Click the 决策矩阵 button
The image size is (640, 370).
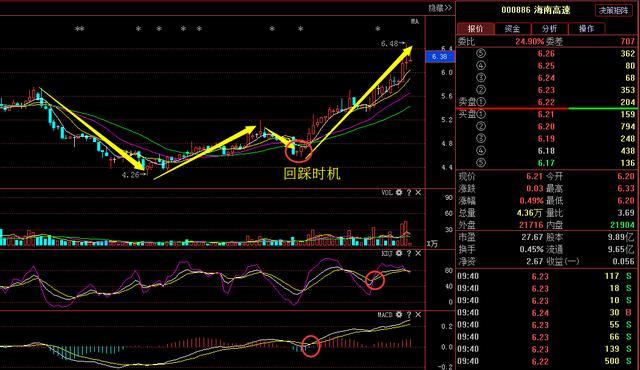613,10
